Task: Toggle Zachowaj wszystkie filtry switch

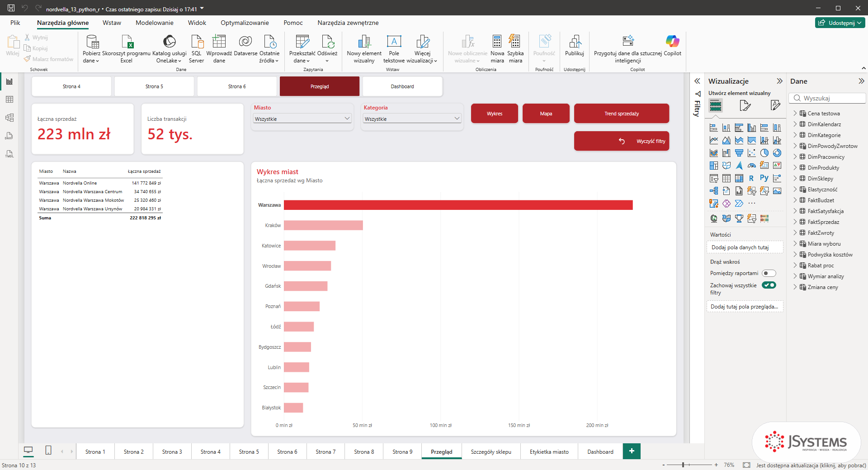Action: coord(769,285)
